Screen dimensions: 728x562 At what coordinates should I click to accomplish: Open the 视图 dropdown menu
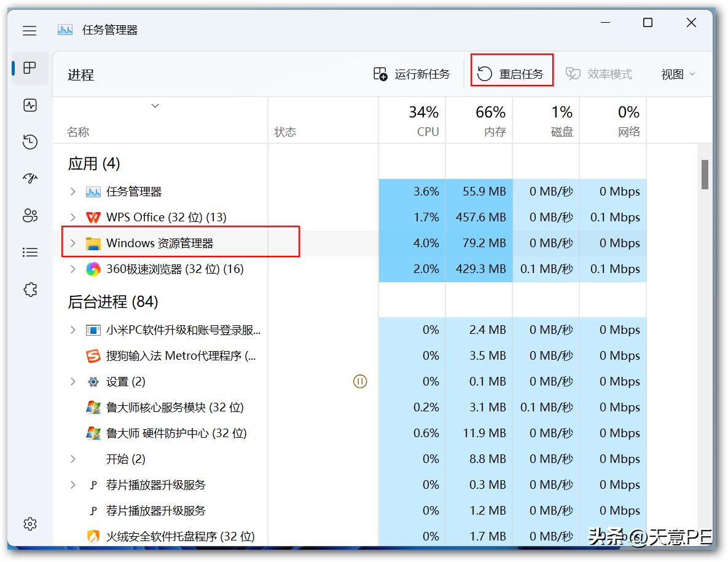676,73
